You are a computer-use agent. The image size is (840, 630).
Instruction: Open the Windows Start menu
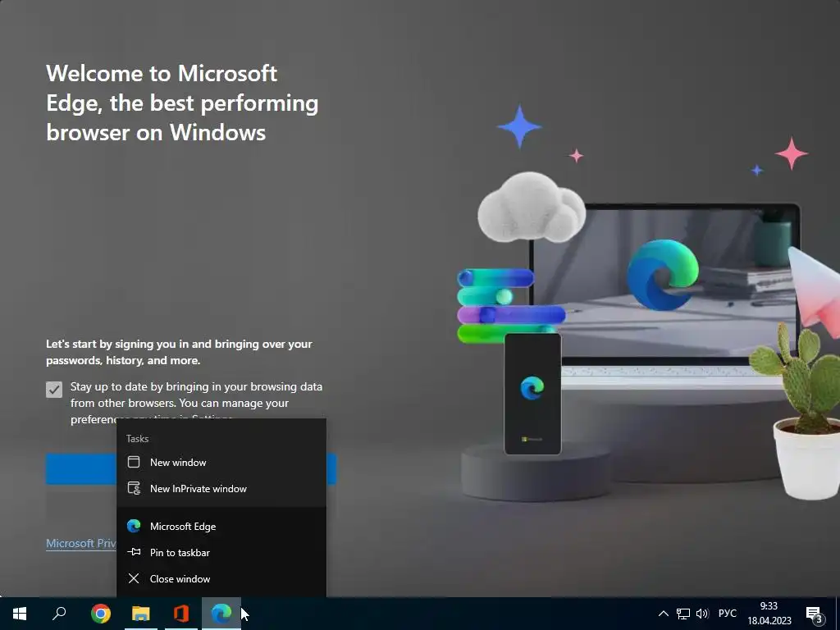point(20,614)
